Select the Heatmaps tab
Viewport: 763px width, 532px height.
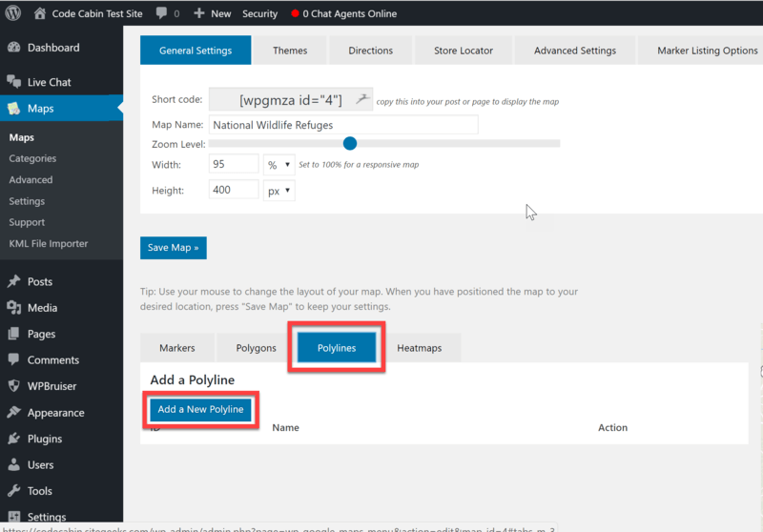[420, 348]
